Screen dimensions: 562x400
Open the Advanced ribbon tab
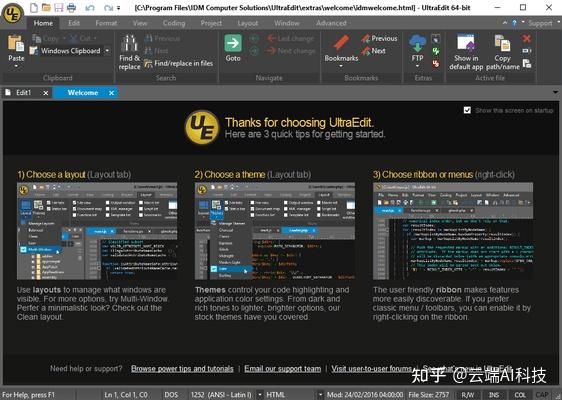click(331, 23)
